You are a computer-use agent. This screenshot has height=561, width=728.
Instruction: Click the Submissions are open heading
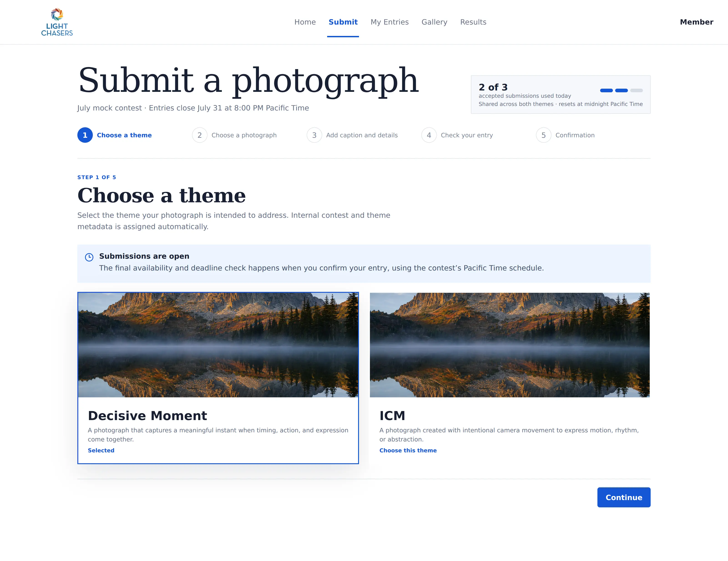tap(144, 256)
